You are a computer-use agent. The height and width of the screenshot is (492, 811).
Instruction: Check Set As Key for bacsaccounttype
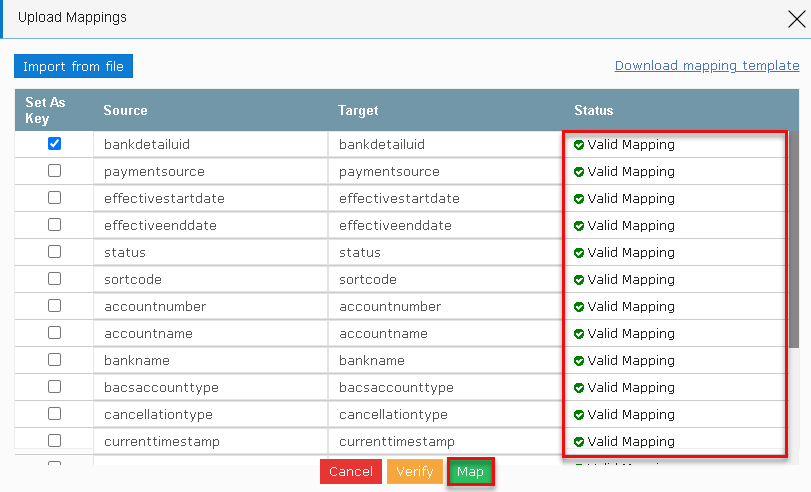tap(54, 386)
